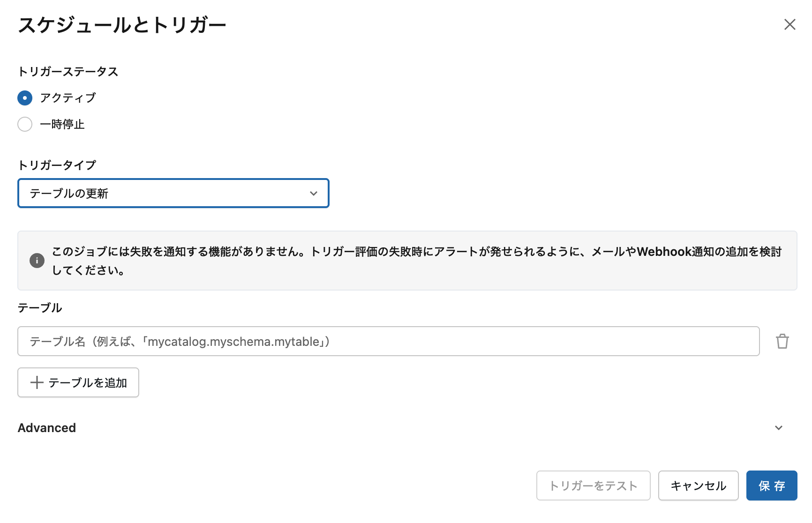812x523 pixels.
Task: Click the chevron on the trigger type selector
Action: point(313,193)
